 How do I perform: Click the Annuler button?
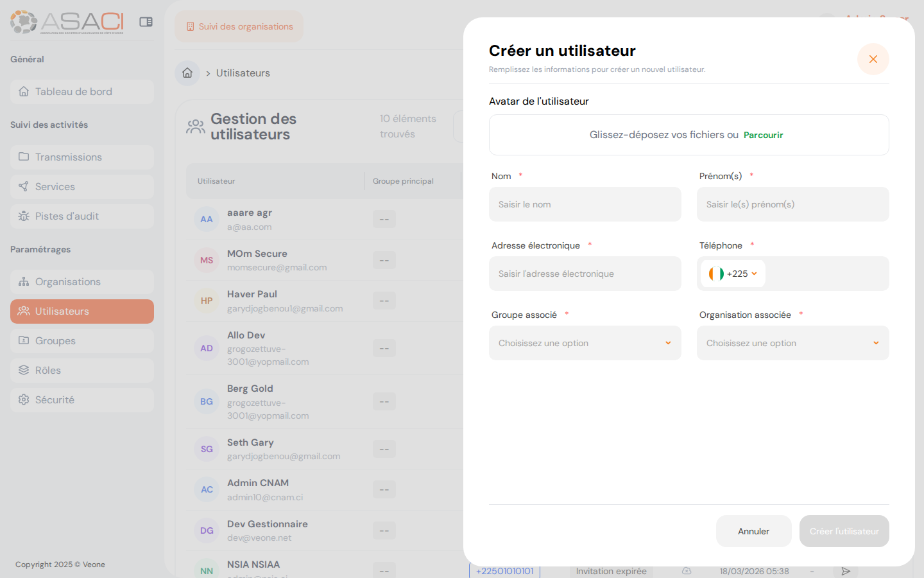[x=753, y=531]
